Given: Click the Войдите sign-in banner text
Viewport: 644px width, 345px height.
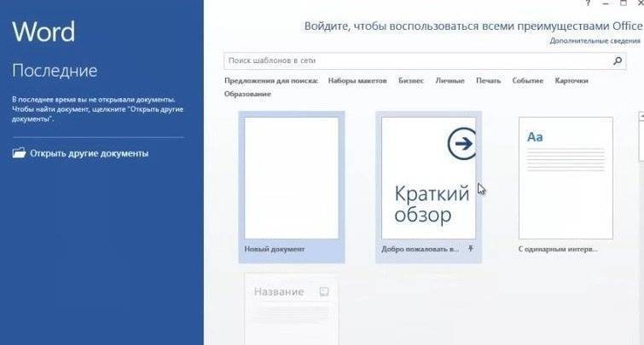Looking at the screenshot, I should [x=473, y=26].
